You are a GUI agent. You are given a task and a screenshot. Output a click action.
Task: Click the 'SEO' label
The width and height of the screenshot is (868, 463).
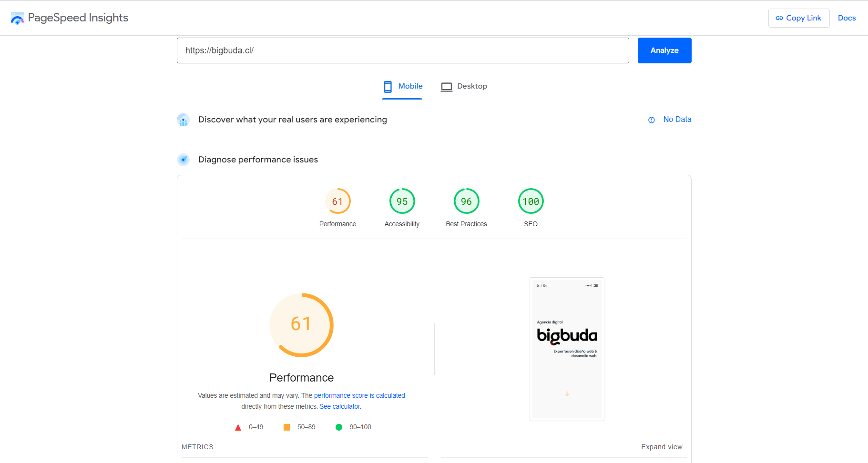point(531,224)
